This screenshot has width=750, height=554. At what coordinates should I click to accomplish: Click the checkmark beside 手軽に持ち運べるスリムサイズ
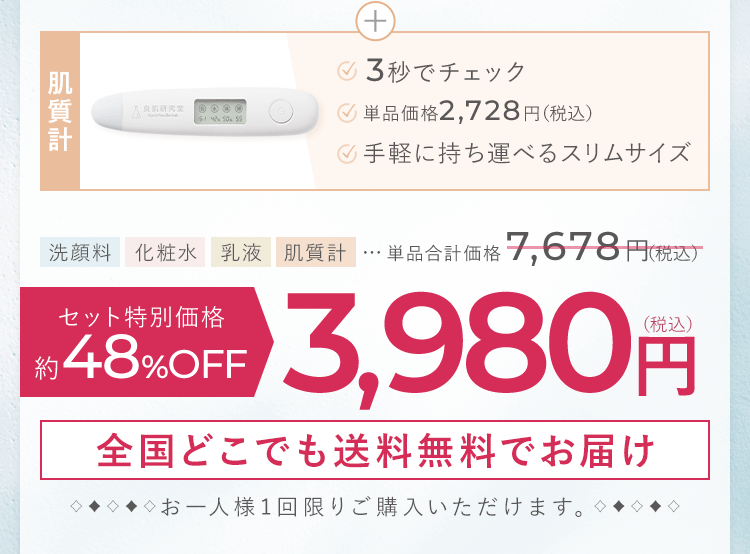[347, 153]
